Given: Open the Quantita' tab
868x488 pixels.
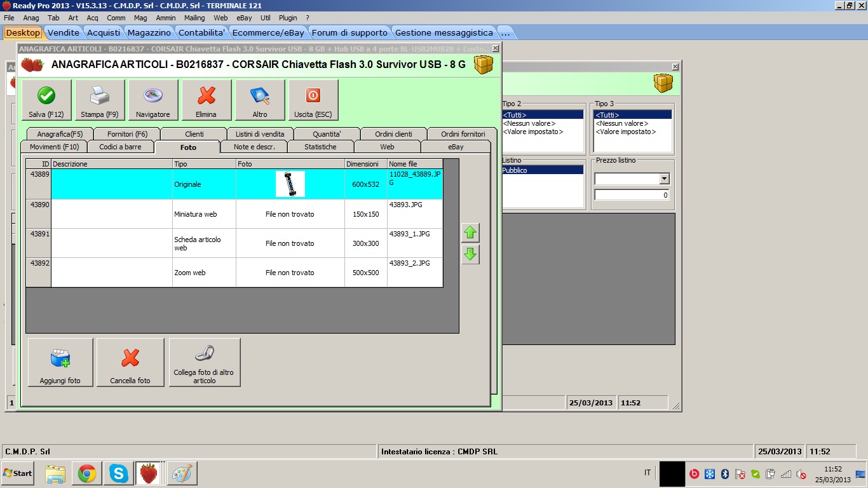Looking at the screenshot, I should pyautogui.click(x=327, y=134).
